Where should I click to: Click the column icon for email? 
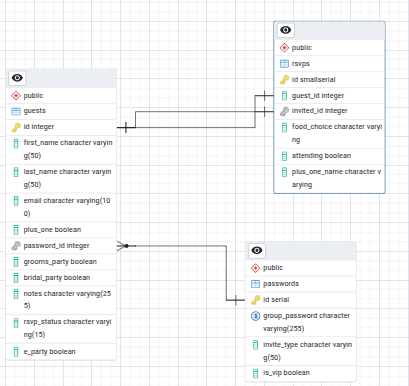pyautogui.click(x=16, y=201)
